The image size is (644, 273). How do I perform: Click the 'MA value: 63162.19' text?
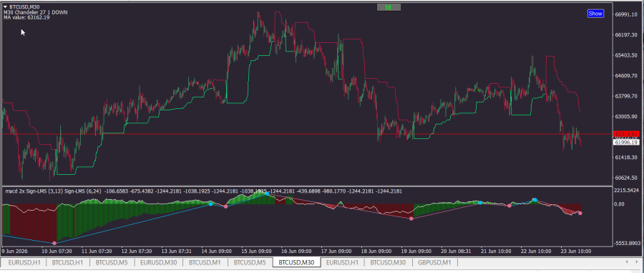click(26, 17)
